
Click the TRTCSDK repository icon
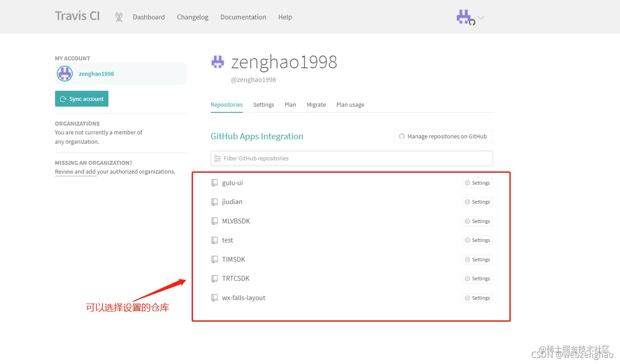[x=215, y=279]
